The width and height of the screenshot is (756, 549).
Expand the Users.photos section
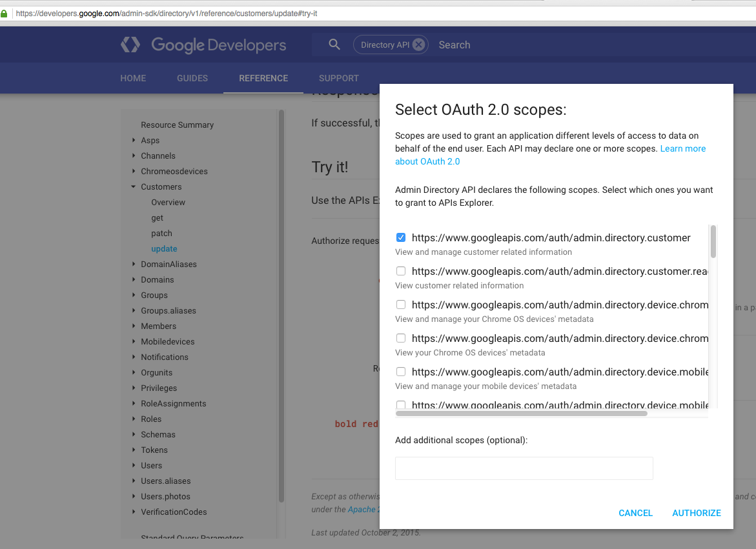click(x=134, y=496)
